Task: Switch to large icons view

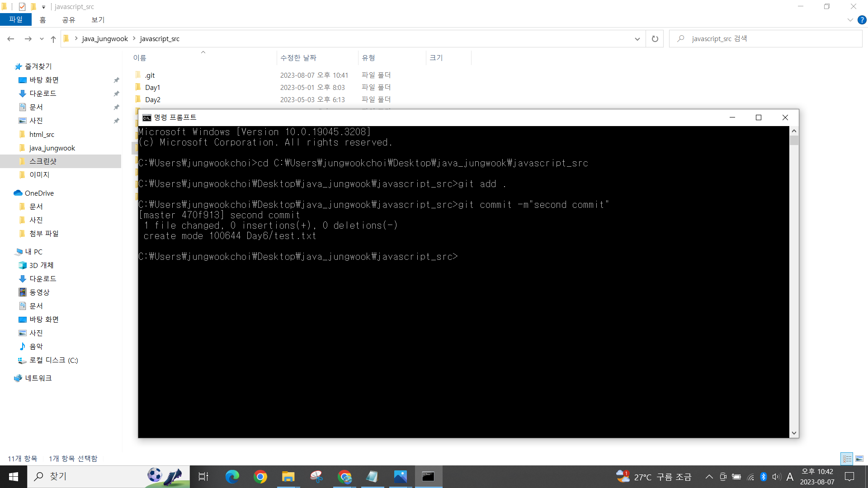Action: point(859,459)
